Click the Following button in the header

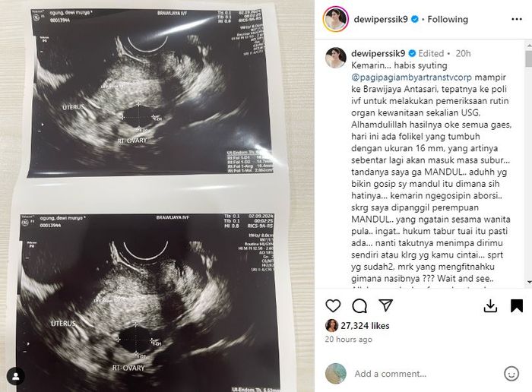[x=448, y=19]
